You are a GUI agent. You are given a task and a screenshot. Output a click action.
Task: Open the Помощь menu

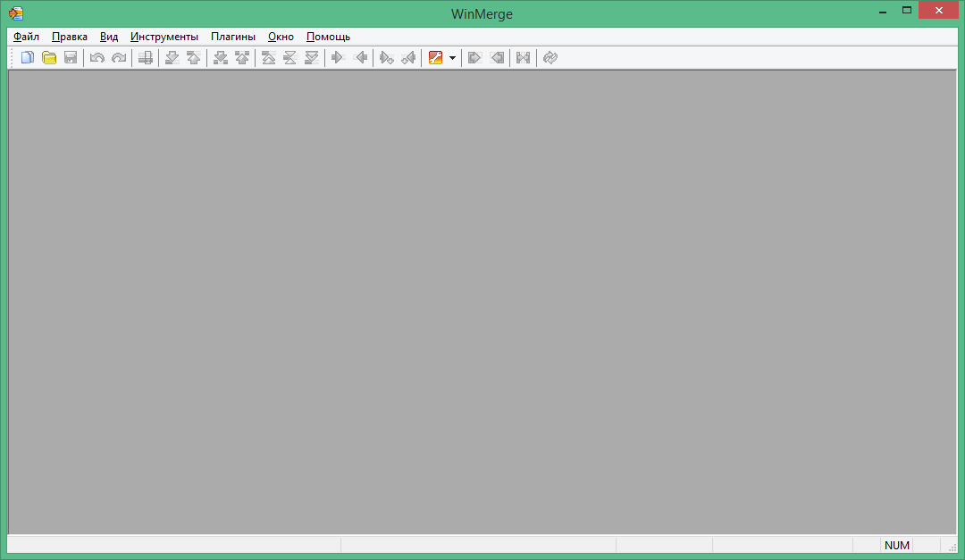click(327, 37)
